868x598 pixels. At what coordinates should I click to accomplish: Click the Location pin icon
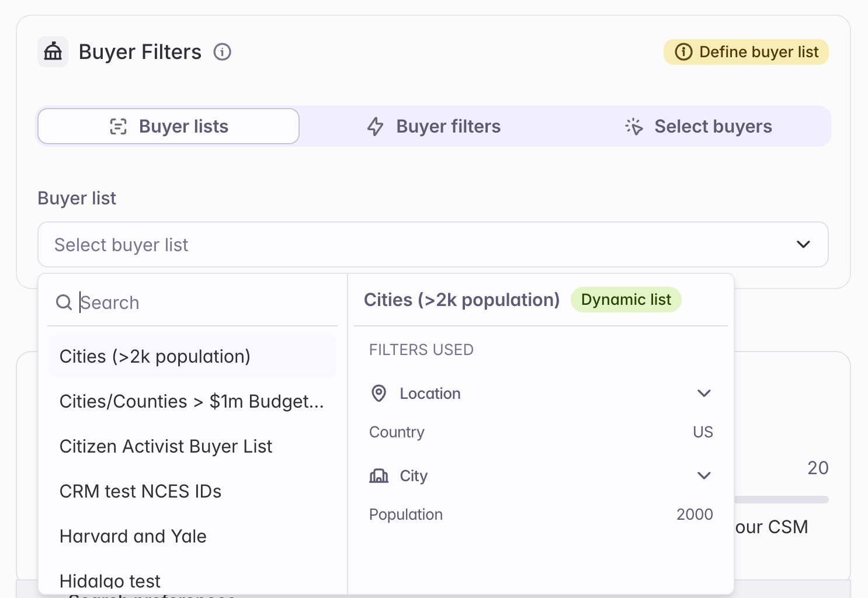click(x=379, y=394)
